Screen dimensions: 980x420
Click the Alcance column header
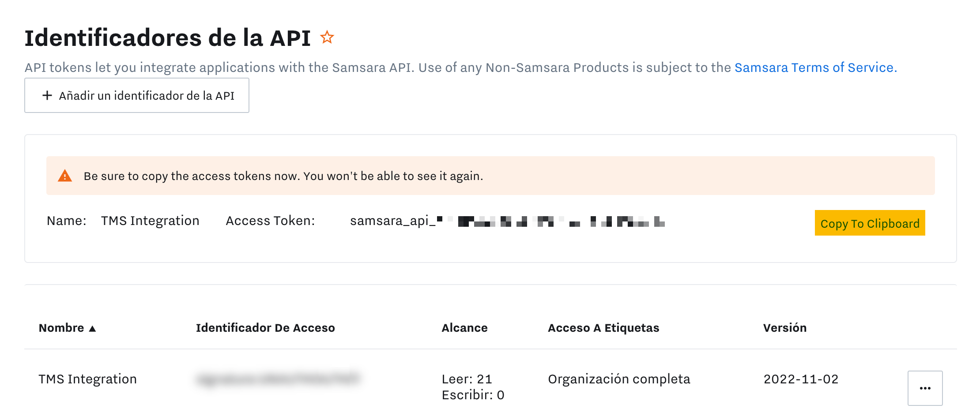[x=464, y=328]
